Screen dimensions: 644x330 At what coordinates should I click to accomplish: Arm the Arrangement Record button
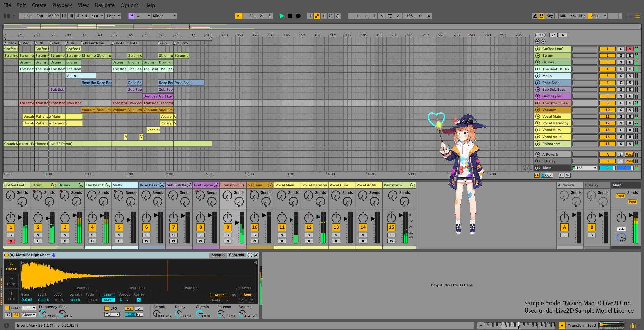tap(298, 16)
